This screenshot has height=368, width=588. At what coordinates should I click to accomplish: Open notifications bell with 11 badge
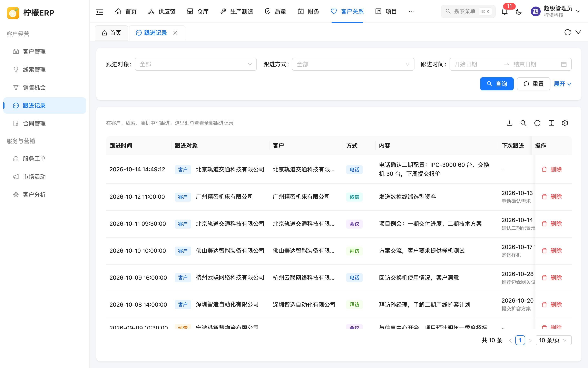[505, 11]
